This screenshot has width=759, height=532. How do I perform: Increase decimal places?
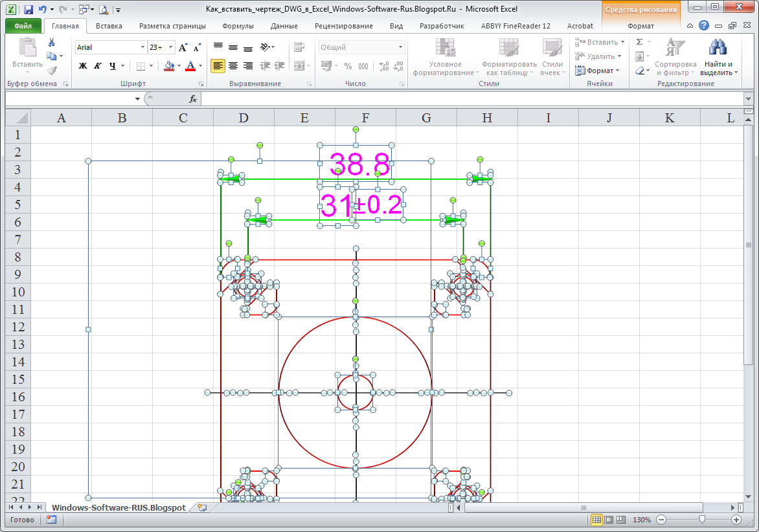click(x=384, y=66)
